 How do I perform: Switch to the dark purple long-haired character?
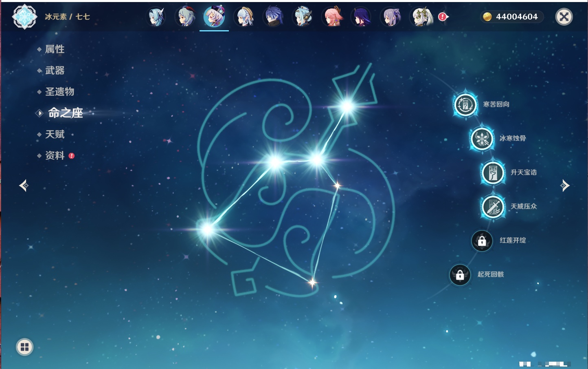pyautogui.click(x=361, y=17)
